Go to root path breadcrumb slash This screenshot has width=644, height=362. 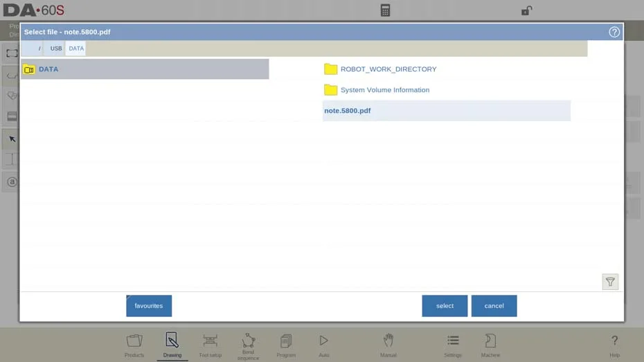tap(32, 48)
